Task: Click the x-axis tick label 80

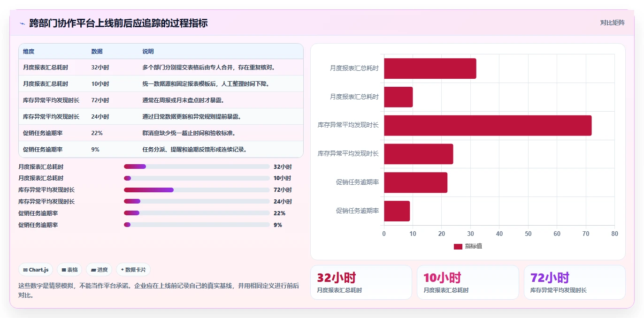Action: click(614, 234)
